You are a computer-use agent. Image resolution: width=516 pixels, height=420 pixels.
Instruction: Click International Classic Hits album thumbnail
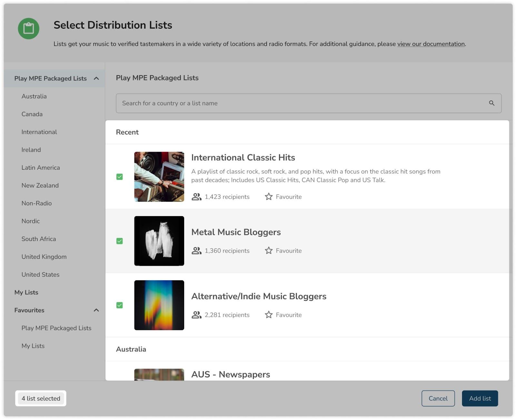point(159,177)
